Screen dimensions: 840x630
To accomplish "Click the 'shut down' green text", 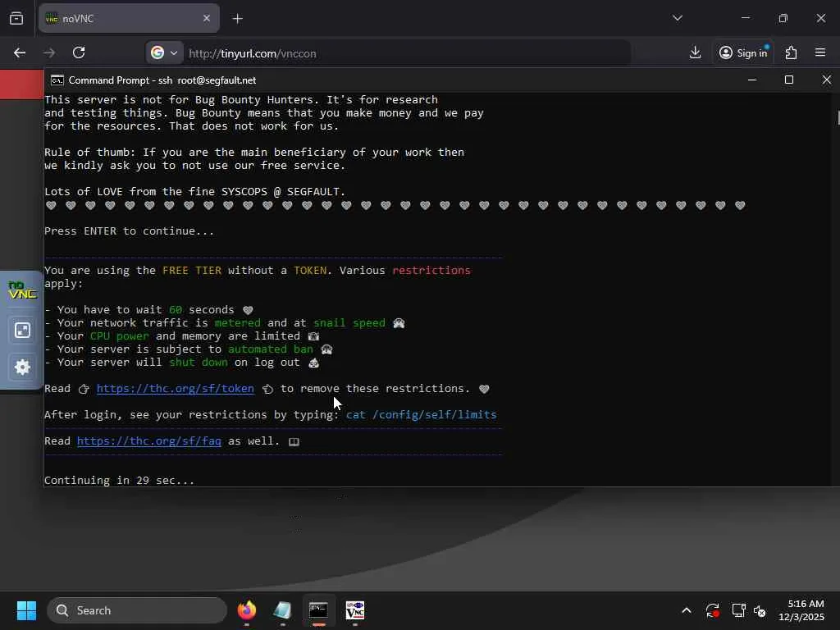I will pos(199,362).
